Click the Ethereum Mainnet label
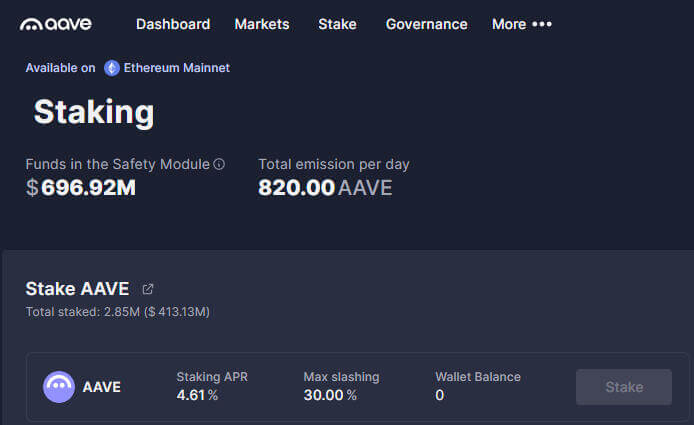The image size is (694, 425). click(176, 68)
